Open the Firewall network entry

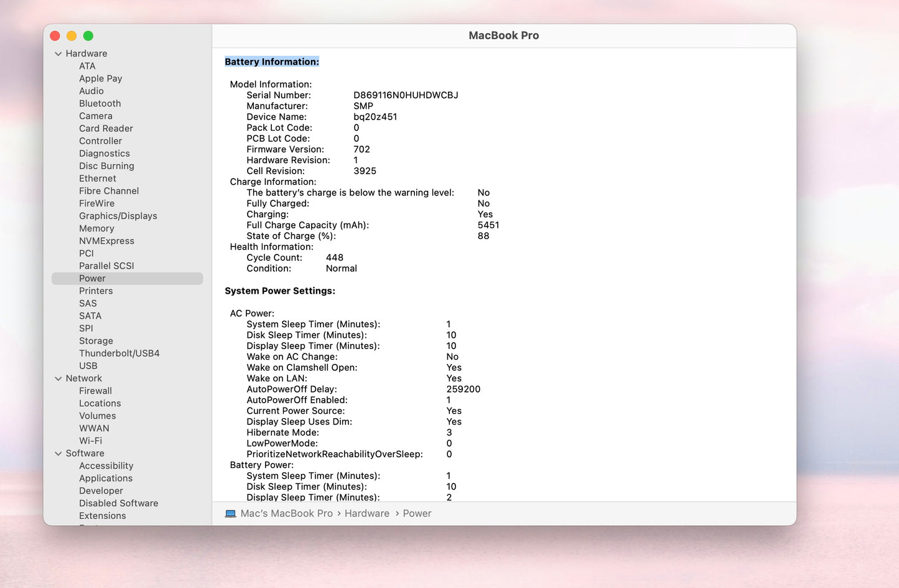point(95,391)
